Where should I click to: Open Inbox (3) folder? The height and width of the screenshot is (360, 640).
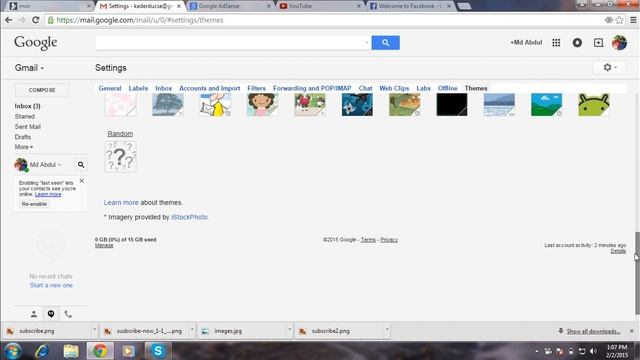(x=27, y=106)
